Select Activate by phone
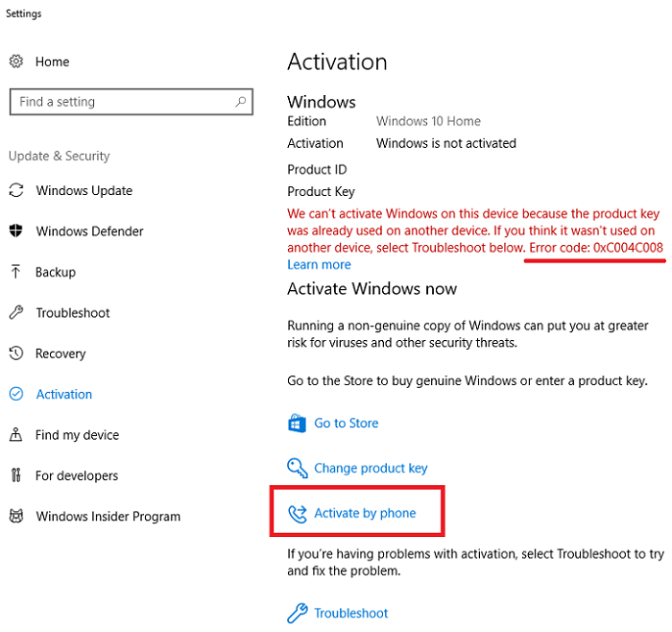The width and height of the screenshot is (672, 632). point(365,513)
